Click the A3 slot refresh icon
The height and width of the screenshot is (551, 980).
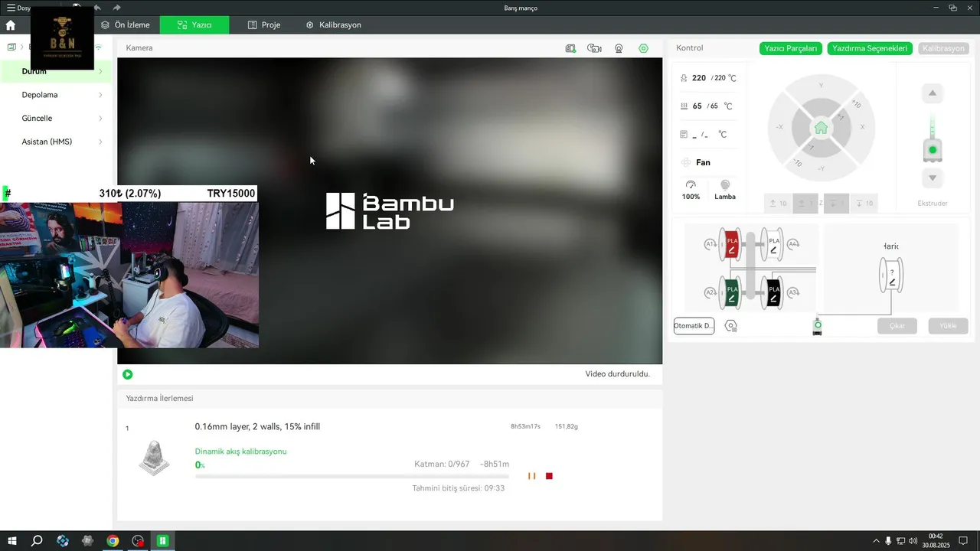(793, 292)
